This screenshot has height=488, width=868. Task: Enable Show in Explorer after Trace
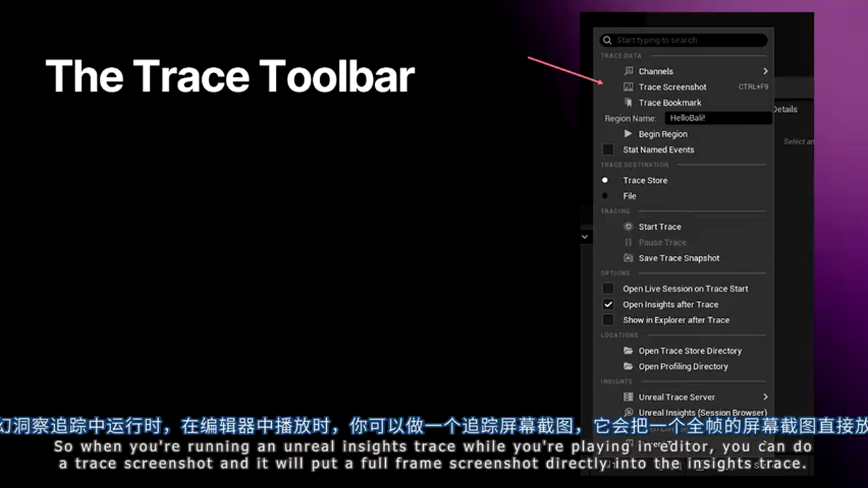(x=608, y=320)
